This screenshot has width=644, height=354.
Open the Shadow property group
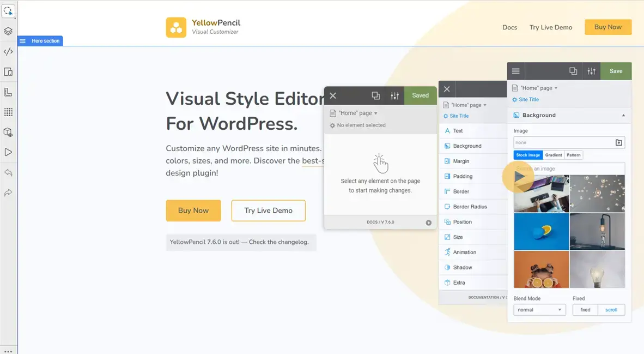(x=473, y=268)
